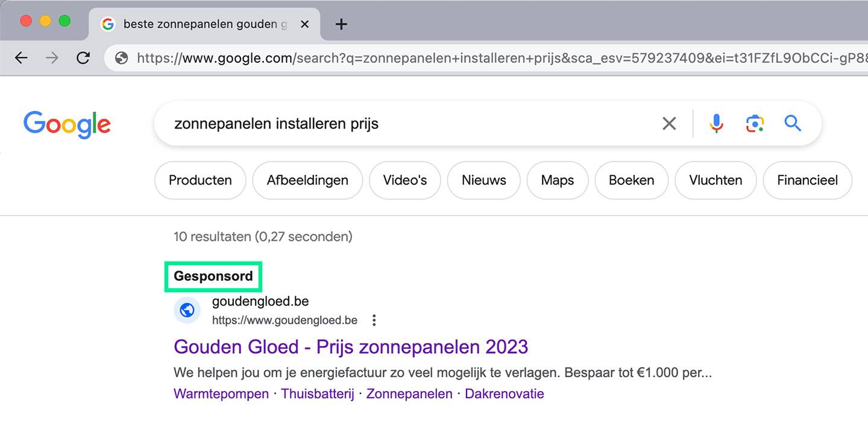
Task: Open a new tab with plus icon
Action: (341, 24)
